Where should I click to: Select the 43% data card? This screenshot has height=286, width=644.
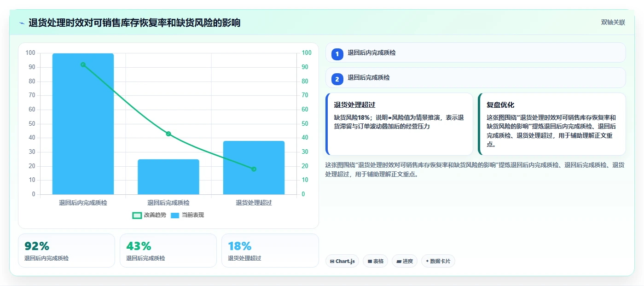coord(168,251)
